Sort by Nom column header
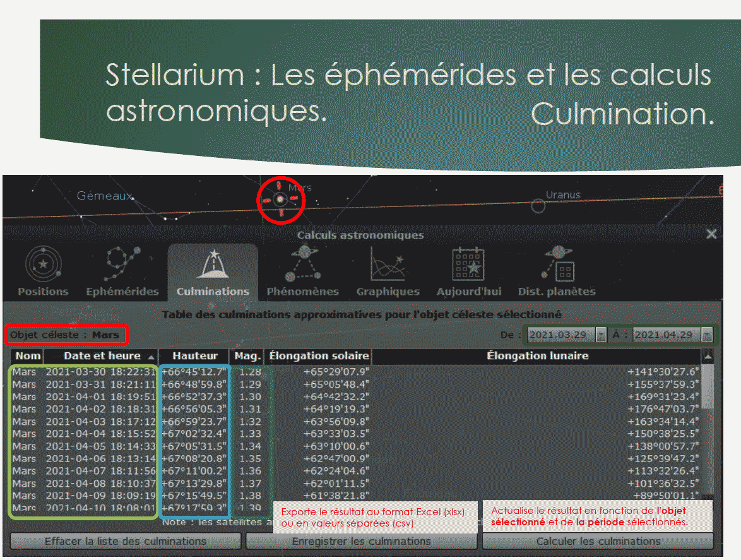The width and height of the screenshot is (741, 560). (x=27, y=356)
